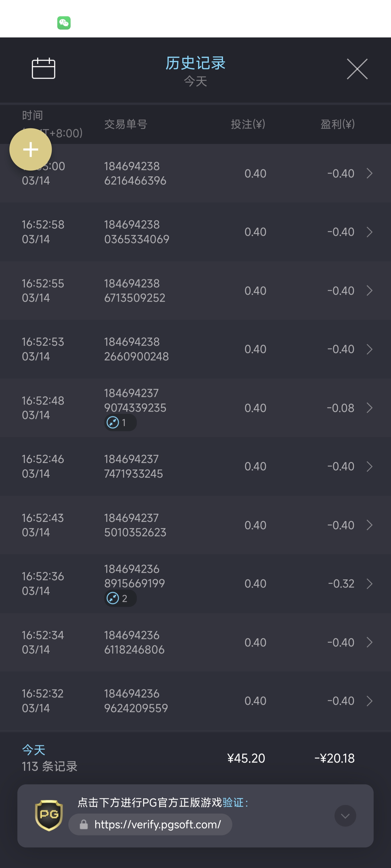Collapse the PG verification banner

pos(345,816)
